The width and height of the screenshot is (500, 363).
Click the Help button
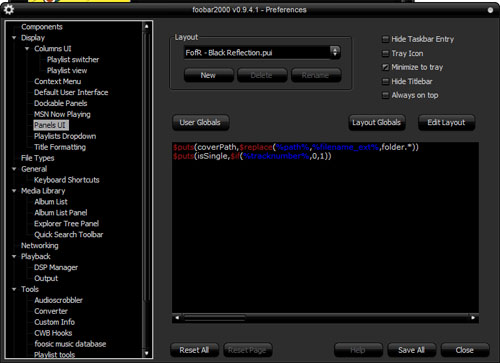[x=358, y=350]
